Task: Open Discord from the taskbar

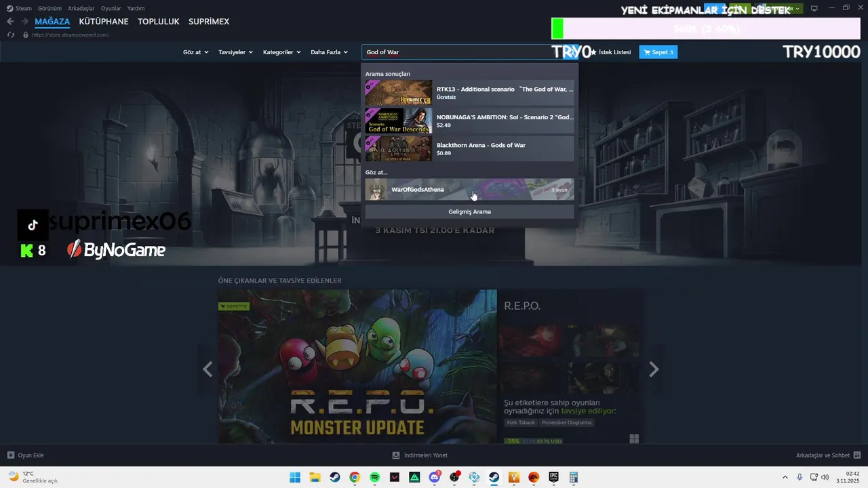Action: (x=435, y=477)
